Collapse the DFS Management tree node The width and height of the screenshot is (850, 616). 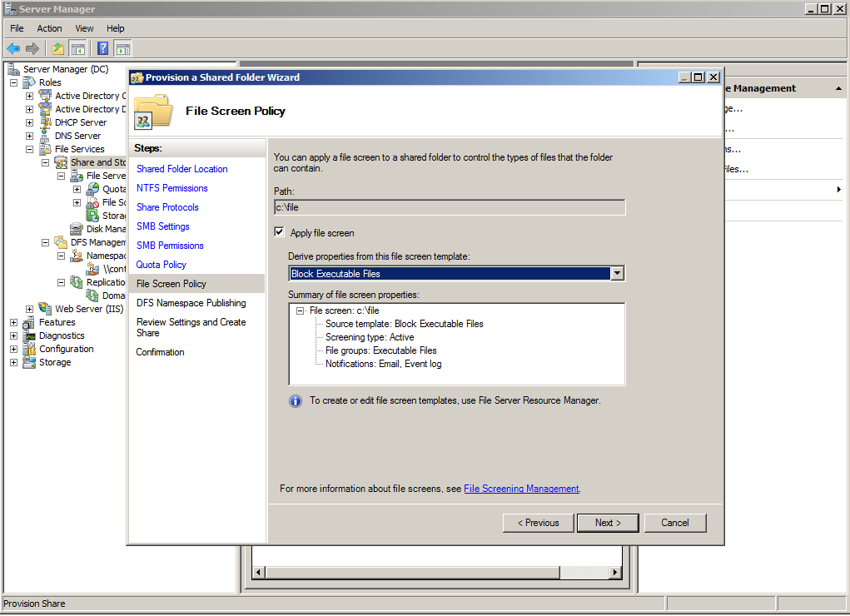tap(46, 242)
